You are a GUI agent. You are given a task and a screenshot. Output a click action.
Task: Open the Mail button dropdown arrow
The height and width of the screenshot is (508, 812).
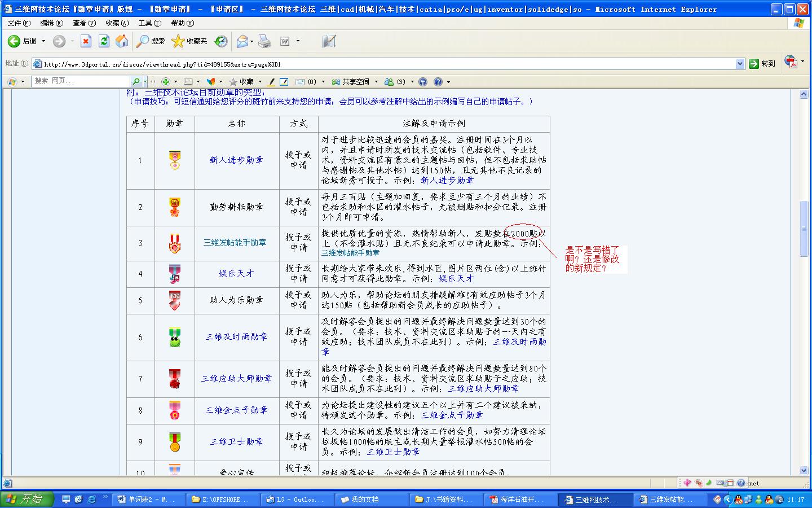[x=252, y=41]
